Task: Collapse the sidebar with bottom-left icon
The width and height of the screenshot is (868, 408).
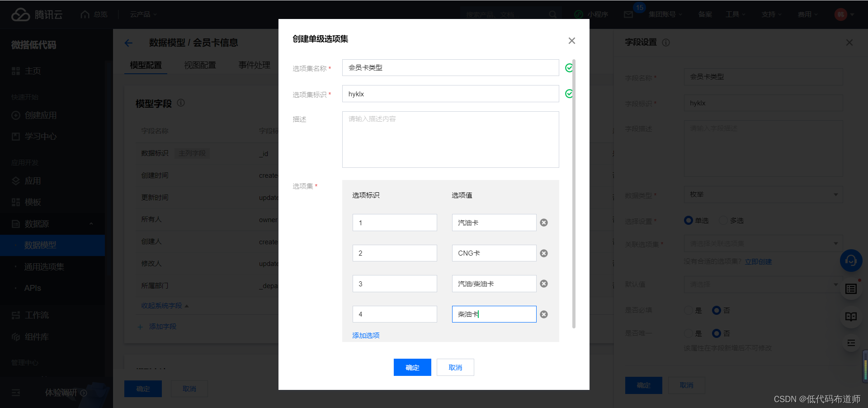Action: tap(16, 393)
